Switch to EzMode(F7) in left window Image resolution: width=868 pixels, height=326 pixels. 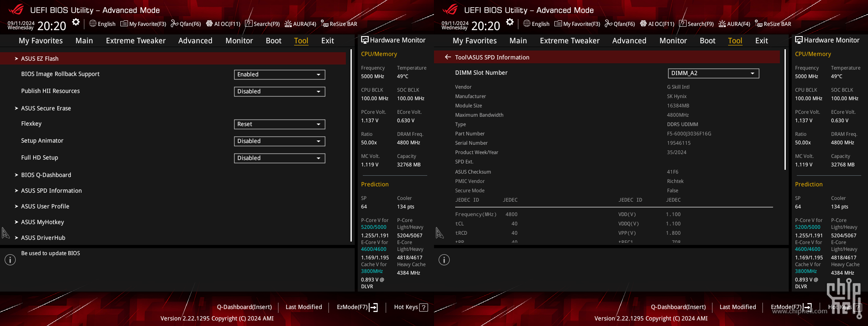point(357,307)
